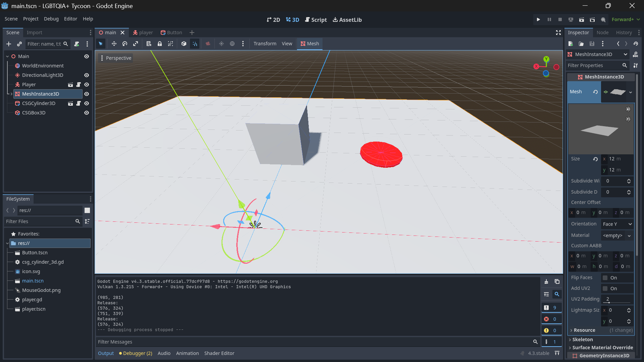This screenshot has width=644, height=362.
Task: Run the project with the Play button
Action: click(538, 19)
